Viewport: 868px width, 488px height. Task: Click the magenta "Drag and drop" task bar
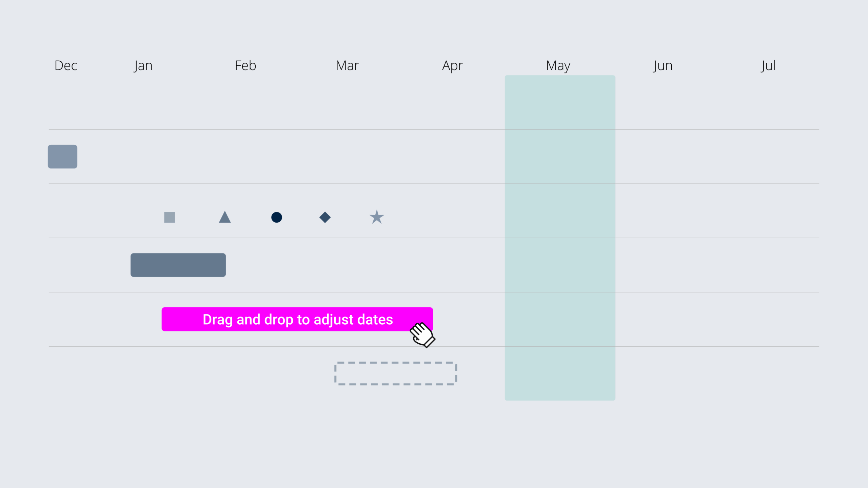(285, 319)
